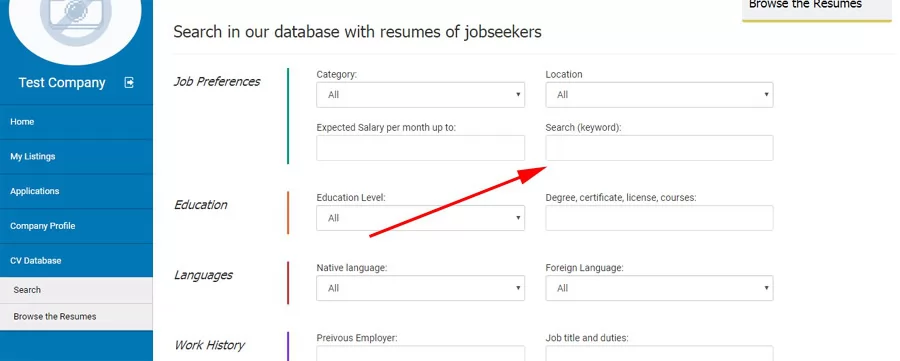Click the Search submenu link
Screen dimensions: 900x361
76,290
